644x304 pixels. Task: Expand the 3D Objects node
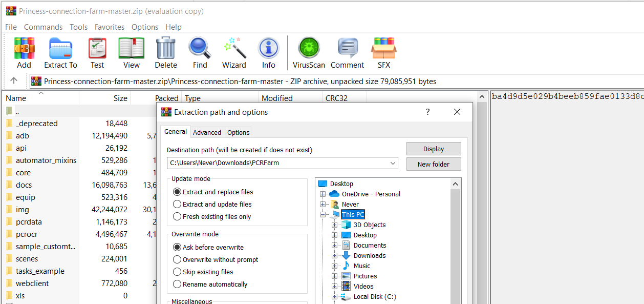point(334,225)
